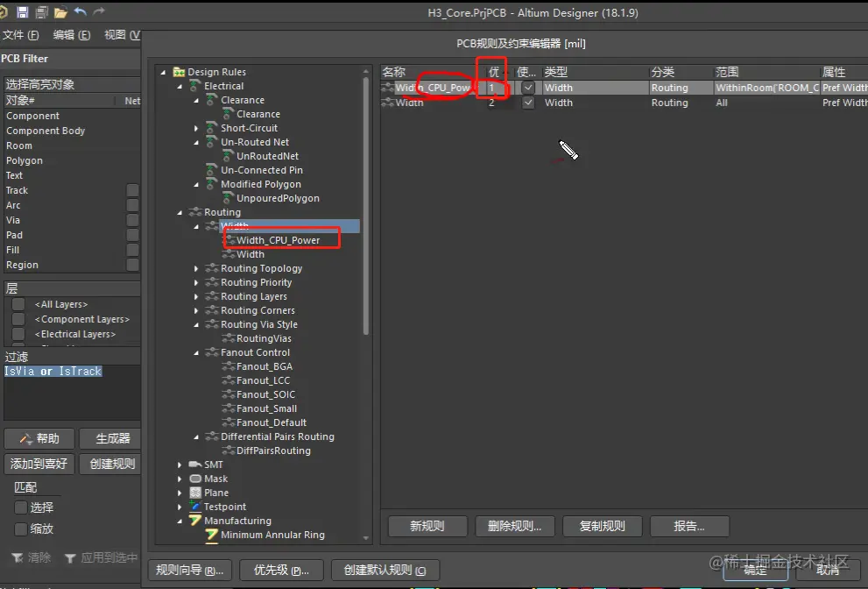Viewport: 868px width, 589px height.
Task: Click the Save icon in title bar
Action: point(22,11)
